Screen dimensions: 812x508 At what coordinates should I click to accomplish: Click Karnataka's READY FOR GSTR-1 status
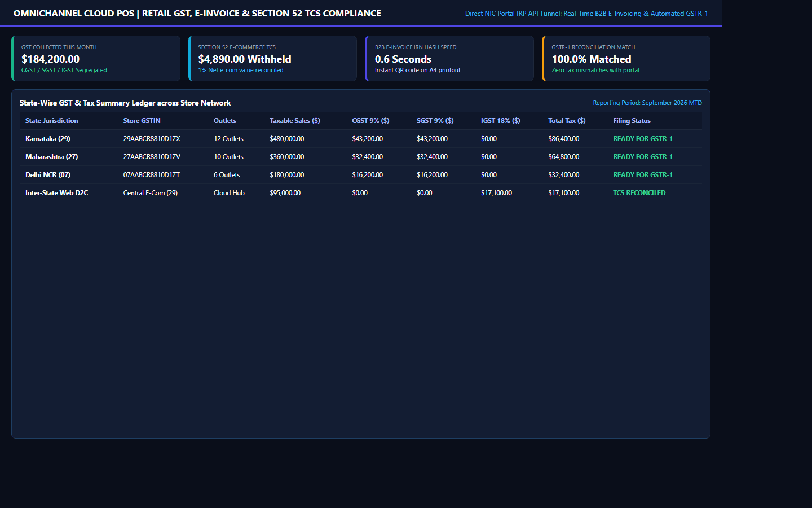643,139
